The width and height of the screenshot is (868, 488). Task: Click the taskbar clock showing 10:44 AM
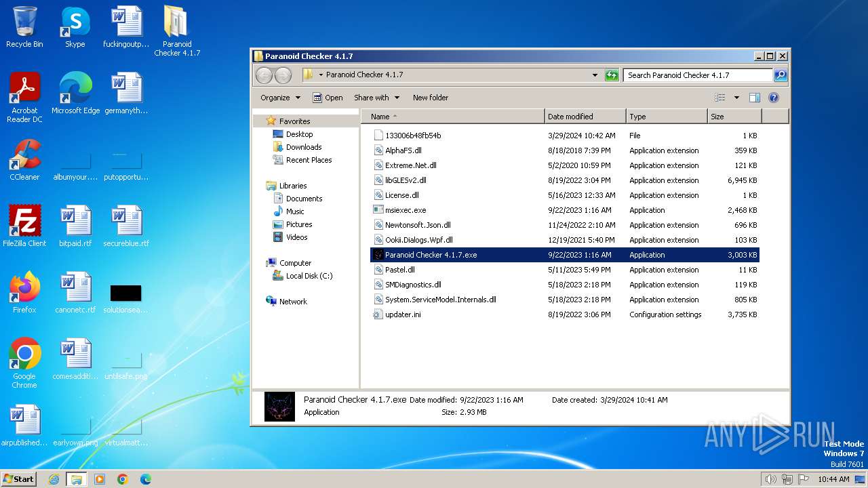click(833, 479)
